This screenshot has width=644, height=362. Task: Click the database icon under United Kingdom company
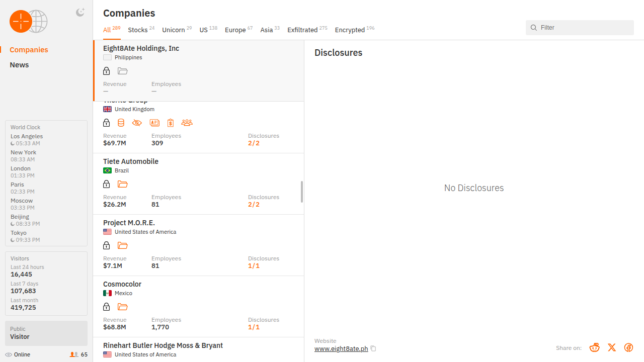[x=121, y=123]
